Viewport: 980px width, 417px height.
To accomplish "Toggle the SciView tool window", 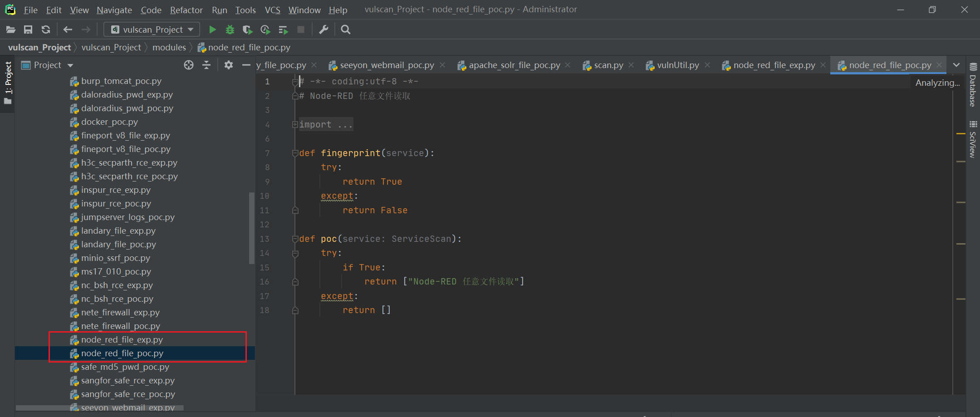I will 973,139.
